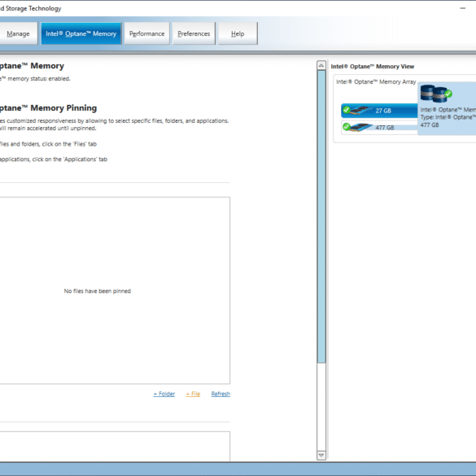Click the 'Intel® Optane™ Memory Array' label
476x476 pixels.
pyautogui.click(x=376, y=82)
